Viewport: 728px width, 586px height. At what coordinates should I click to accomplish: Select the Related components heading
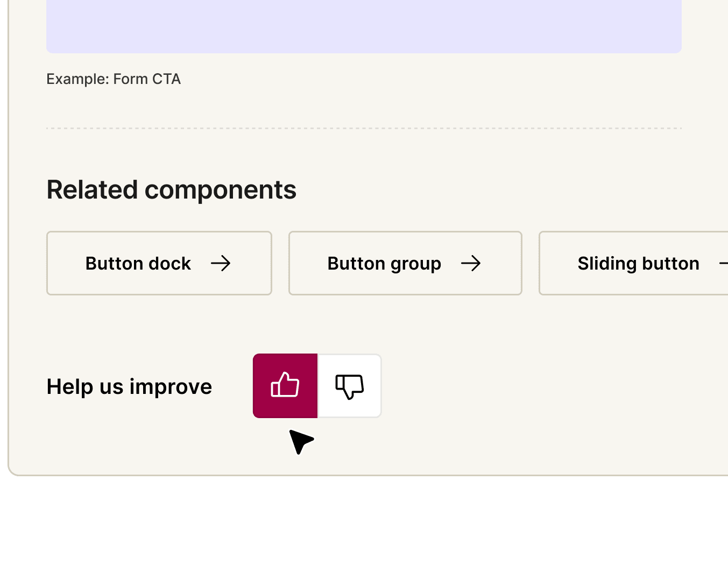pyautogui.click(x=171, y=190)
